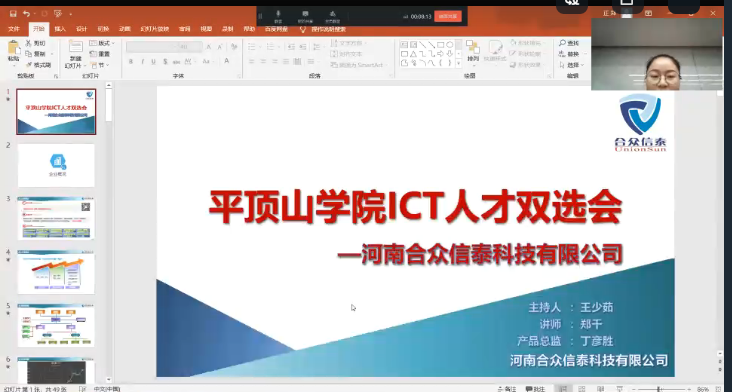This screenshot has height=392, width=732.
Task: Toggle Underline formatting button
Action: tap(153, 62)
